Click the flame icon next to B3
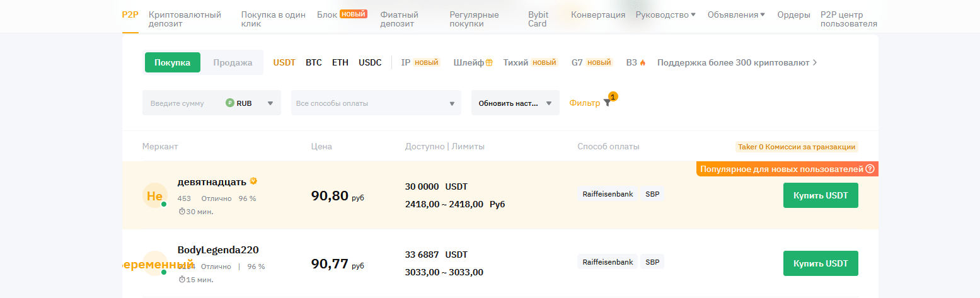 (x=643, y=63)
